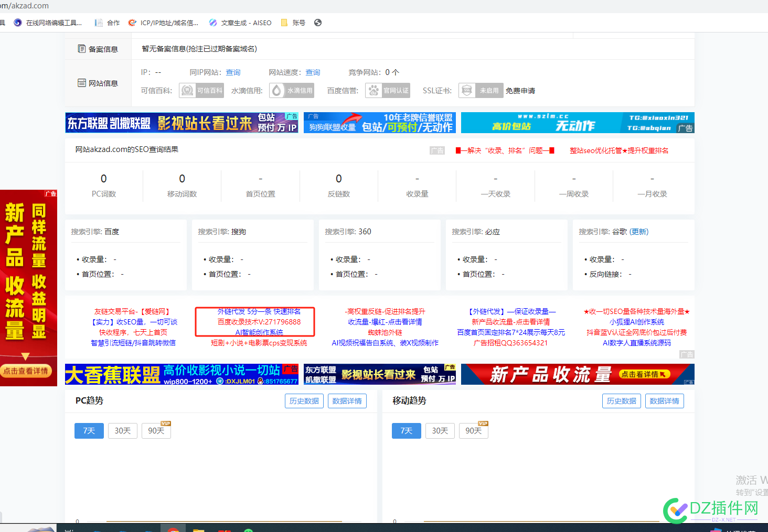The image size is (768, 532).
Task: Select 90天 VIP tab in PC趋势
Action: (156, 431)
